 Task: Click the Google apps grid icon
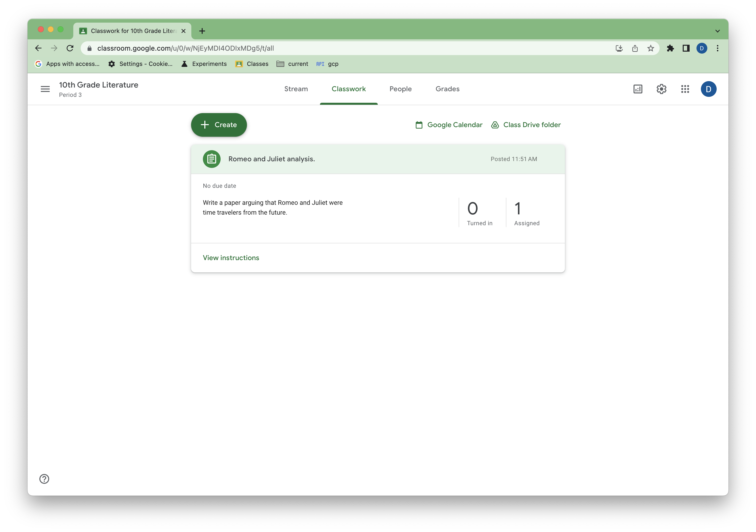[685, 89]
